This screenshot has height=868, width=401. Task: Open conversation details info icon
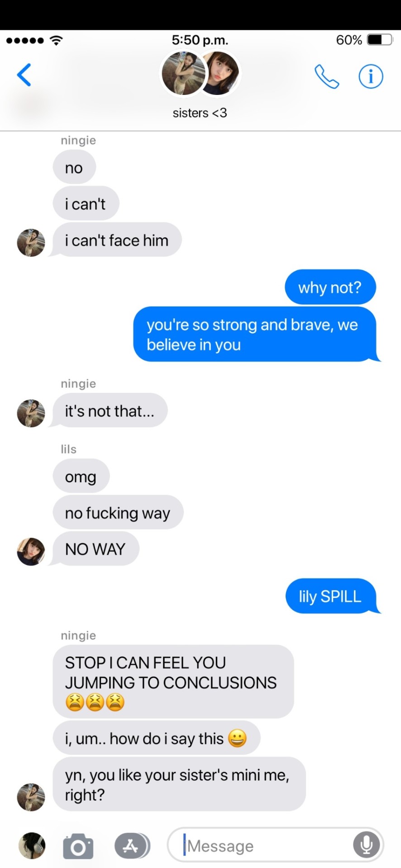(x=371, y=76)
